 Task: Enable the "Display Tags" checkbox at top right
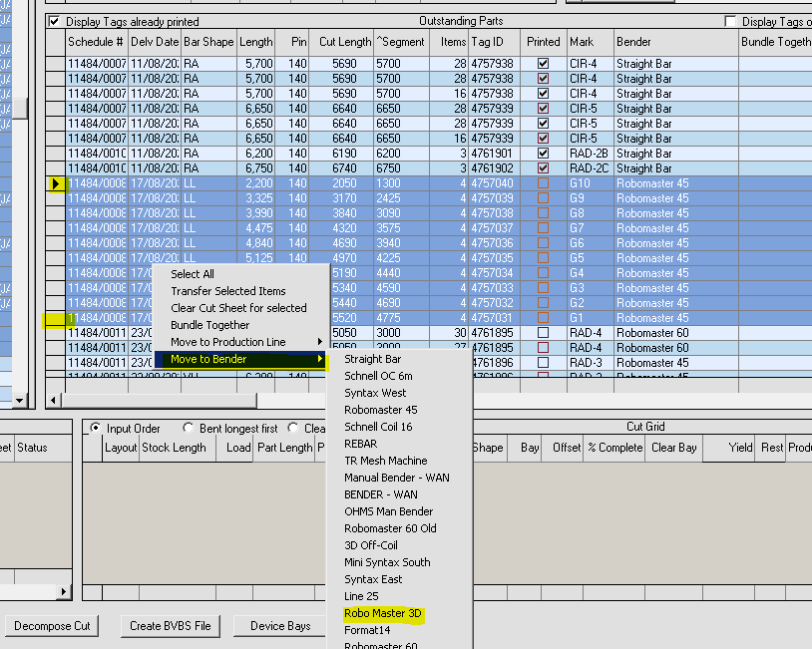(x=728, y=21)
